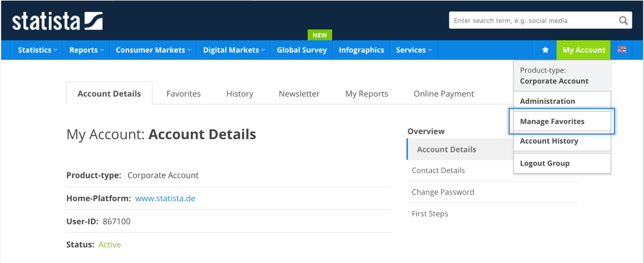Click into the search term field
644x263 pixels.
533,21
